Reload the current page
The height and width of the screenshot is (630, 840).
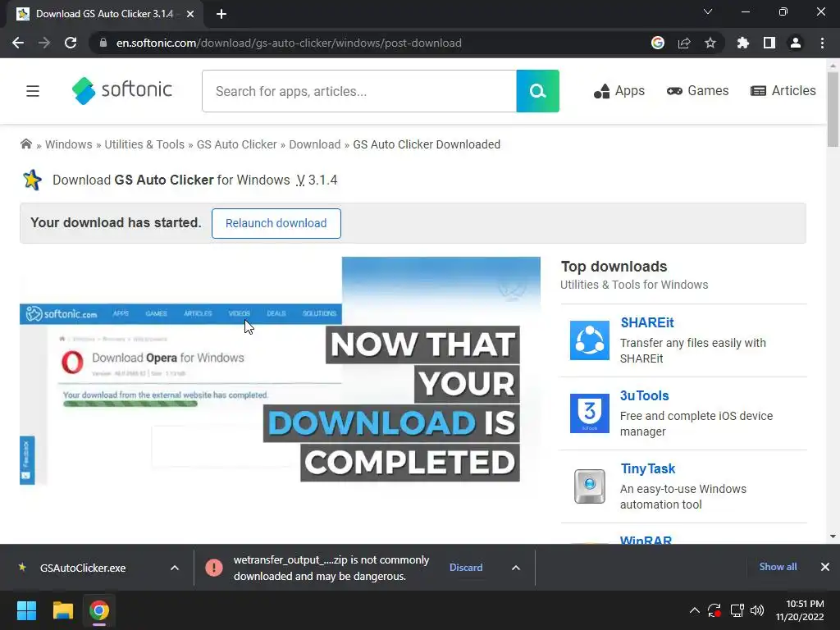click(x=71, y=43)
